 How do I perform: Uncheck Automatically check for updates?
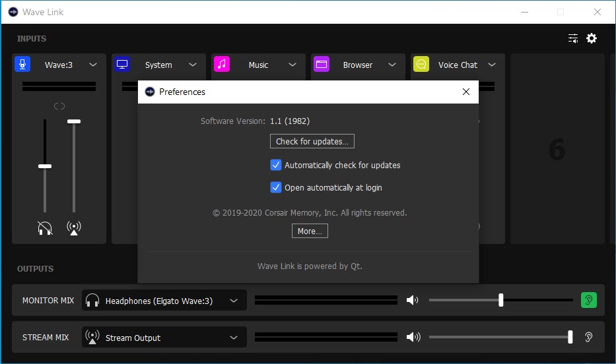[276, 165]
